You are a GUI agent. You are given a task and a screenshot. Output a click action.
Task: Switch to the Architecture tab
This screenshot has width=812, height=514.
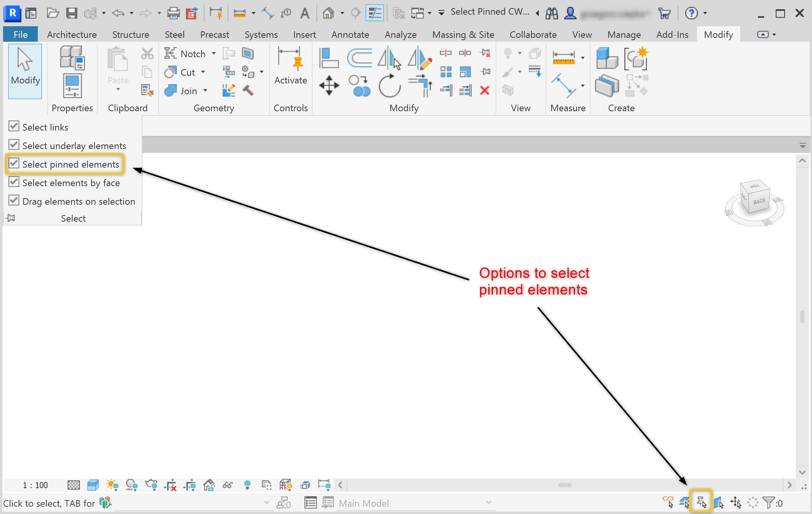click(x=72, y=35)
